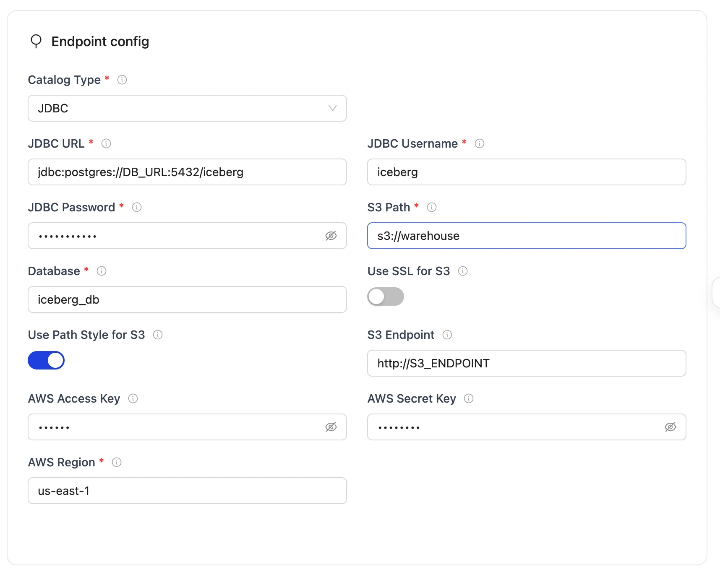Unhide the AWS Secret Key value
720x588 pixels.
pyautogui.click(x=670, y=427)
